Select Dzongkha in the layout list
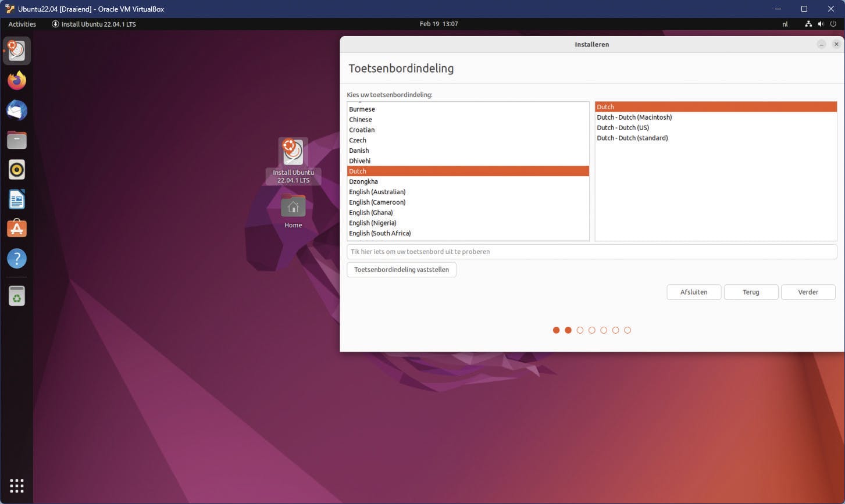845x504 pixels. click(468, 181)
